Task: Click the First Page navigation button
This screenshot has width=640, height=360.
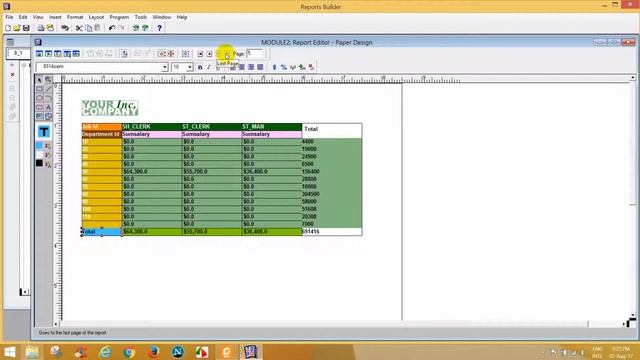Action: (x=200, y=54)
